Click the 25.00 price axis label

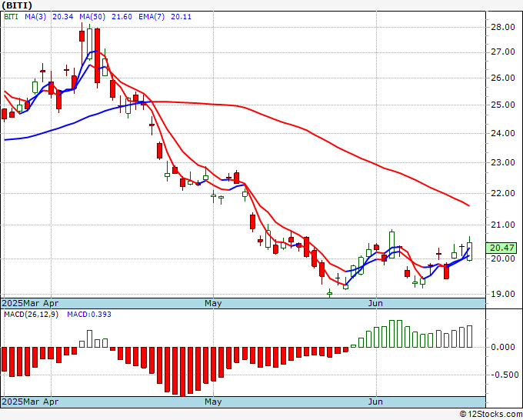click(503, 105)
